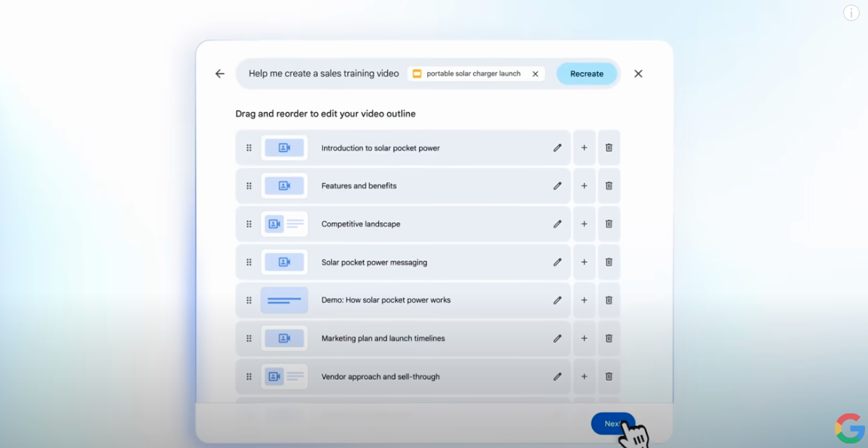
Task: Close the video outline dialog
Action: click(x=638, y=74)
